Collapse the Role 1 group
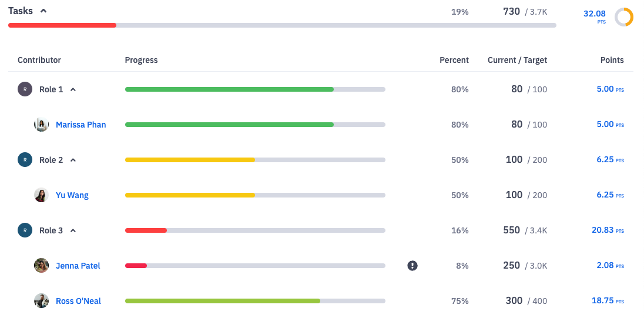 click(x=73, y=90)
